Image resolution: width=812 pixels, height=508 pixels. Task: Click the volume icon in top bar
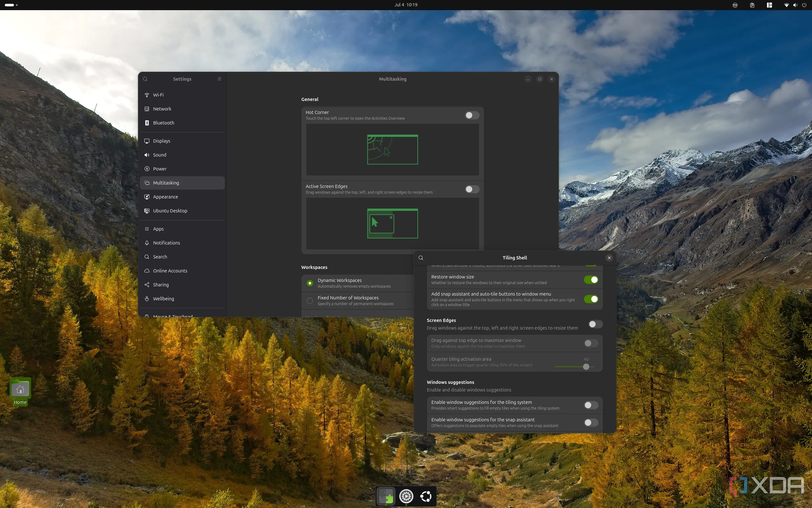point(795,5)
